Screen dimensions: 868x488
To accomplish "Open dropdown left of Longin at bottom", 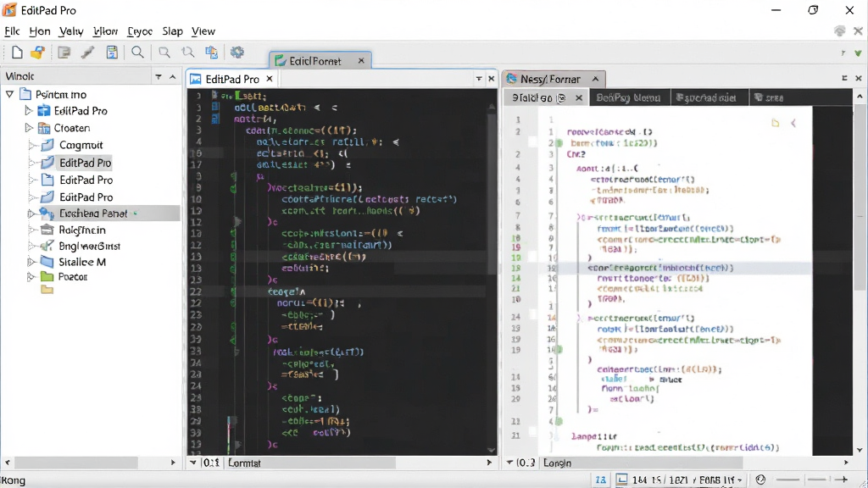I will tap(509, 463).
